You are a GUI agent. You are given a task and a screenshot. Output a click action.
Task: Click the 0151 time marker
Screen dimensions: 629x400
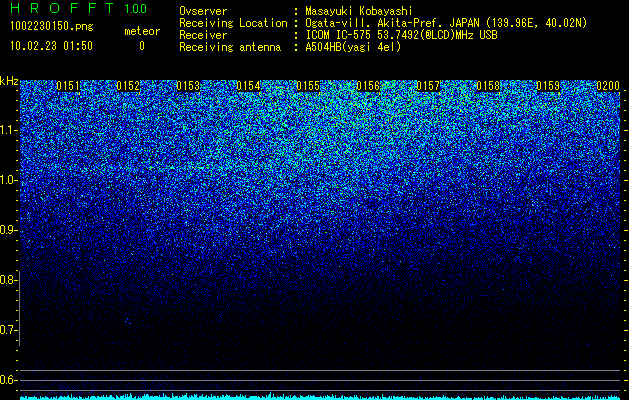click(x=68, y=86)
